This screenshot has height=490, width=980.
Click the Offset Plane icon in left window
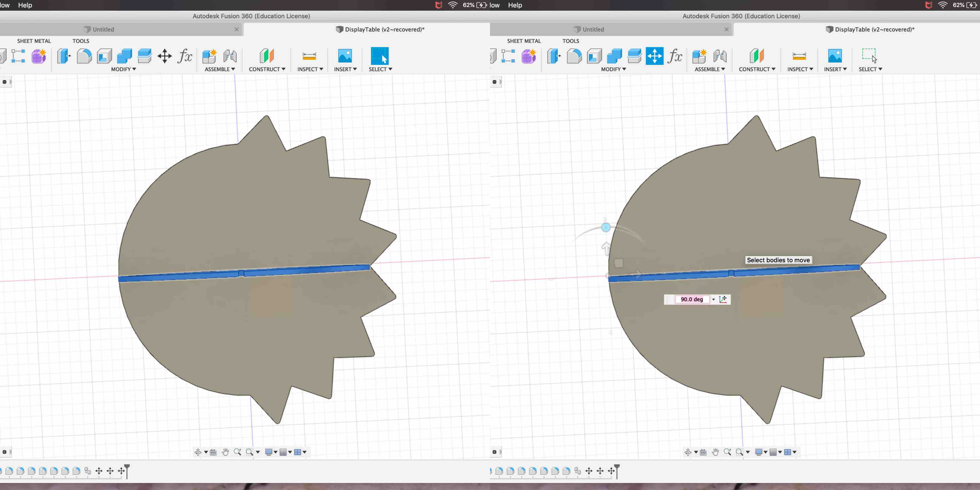[267, 56]
